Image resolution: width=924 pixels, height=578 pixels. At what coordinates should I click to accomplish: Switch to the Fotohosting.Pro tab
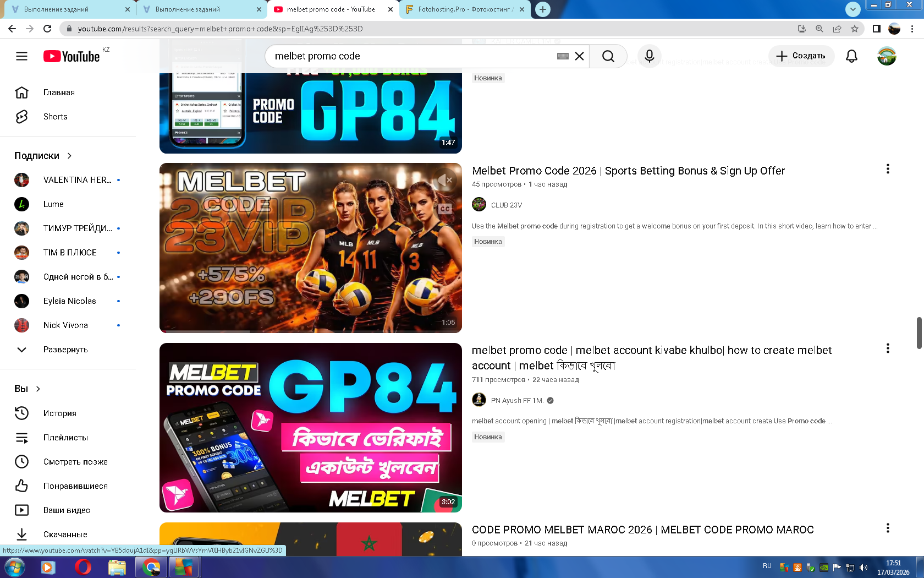[x=465, y=9]
